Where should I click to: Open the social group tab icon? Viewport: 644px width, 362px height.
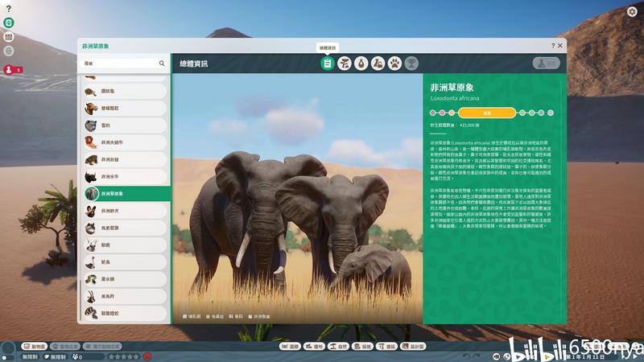click(378, 64)
